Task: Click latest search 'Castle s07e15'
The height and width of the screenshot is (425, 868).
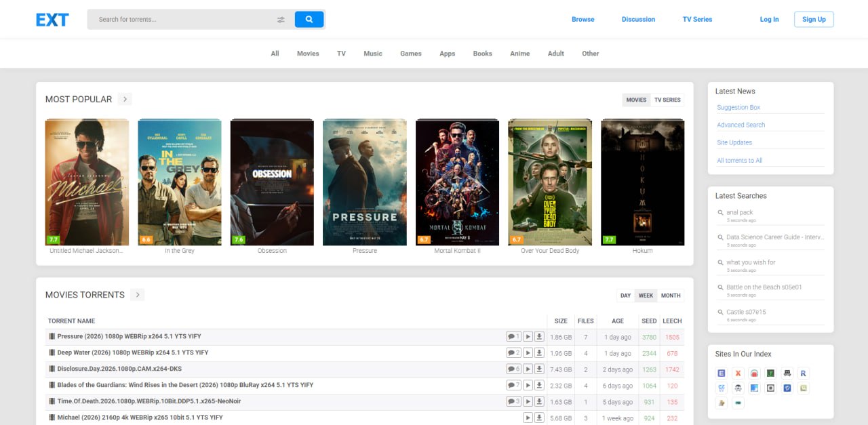Action: click(746, 312)
